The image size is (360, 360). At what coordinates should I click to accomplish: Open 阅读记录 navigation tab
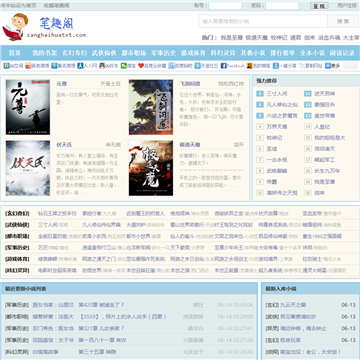coord(342,53)
